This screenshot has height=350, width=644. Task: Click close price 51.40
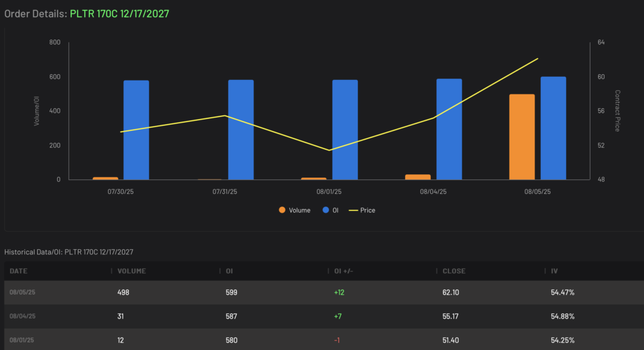[450, 340]
